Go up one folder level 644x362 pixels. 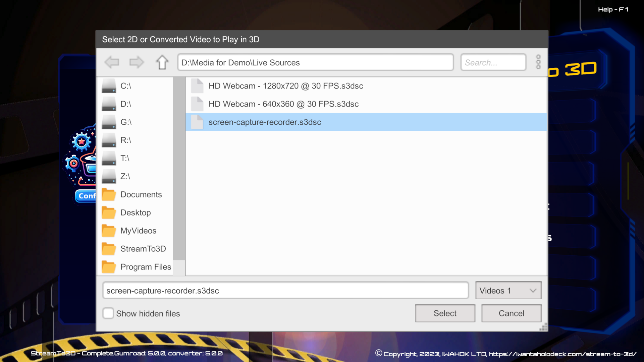tap(162, 62)
